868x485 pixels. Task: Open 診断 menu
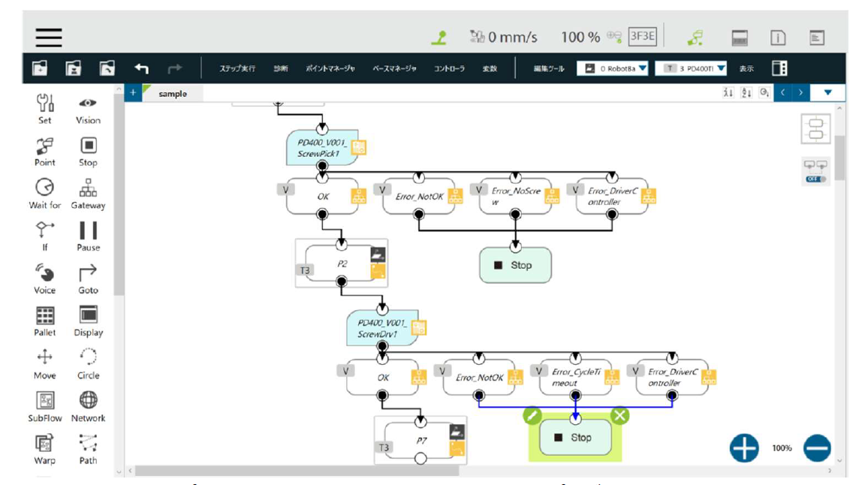pos(281,68)
